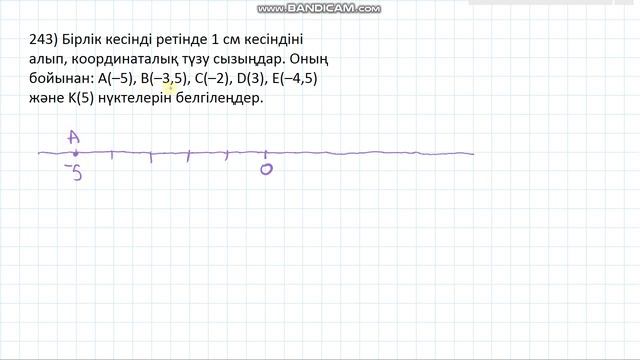Select the coordinate E(–4,5) in the problem
640x360 pixels.
(x=295, y=78)
